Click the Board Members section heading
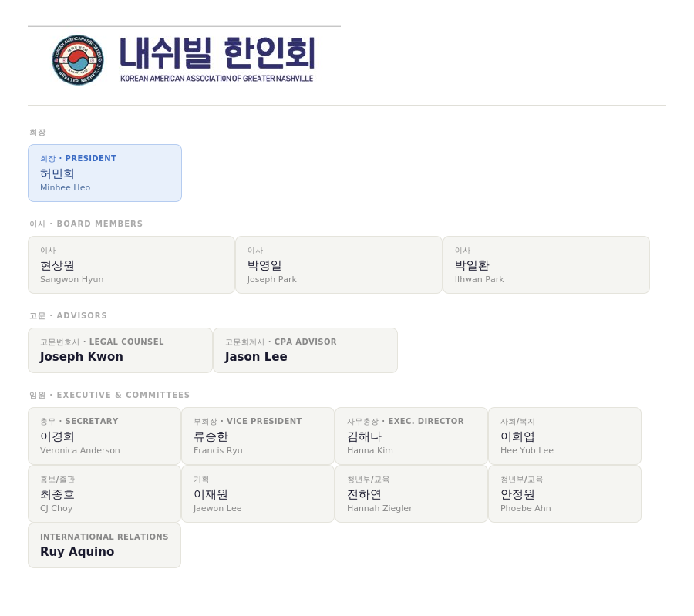Screen dimensions: 694x616 [x=86, y=224]
